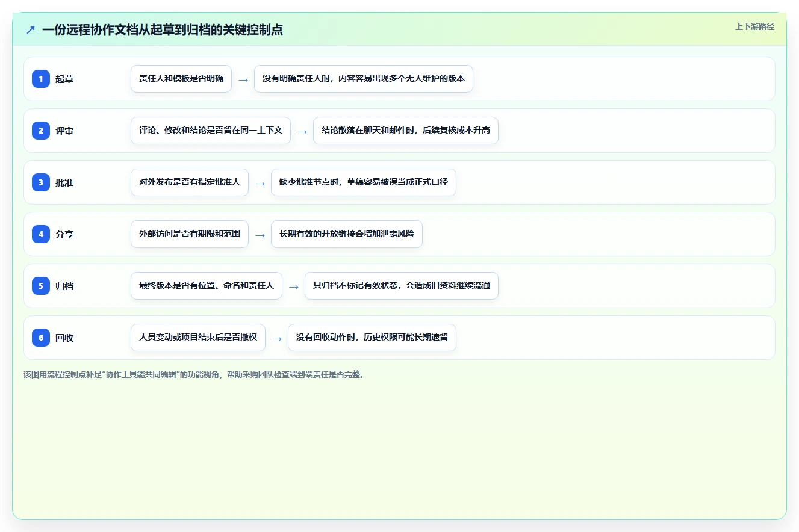This screenshot has height=532, width=799.
Task: Click the arrow in the 回收 row
Action: (277, 338)
